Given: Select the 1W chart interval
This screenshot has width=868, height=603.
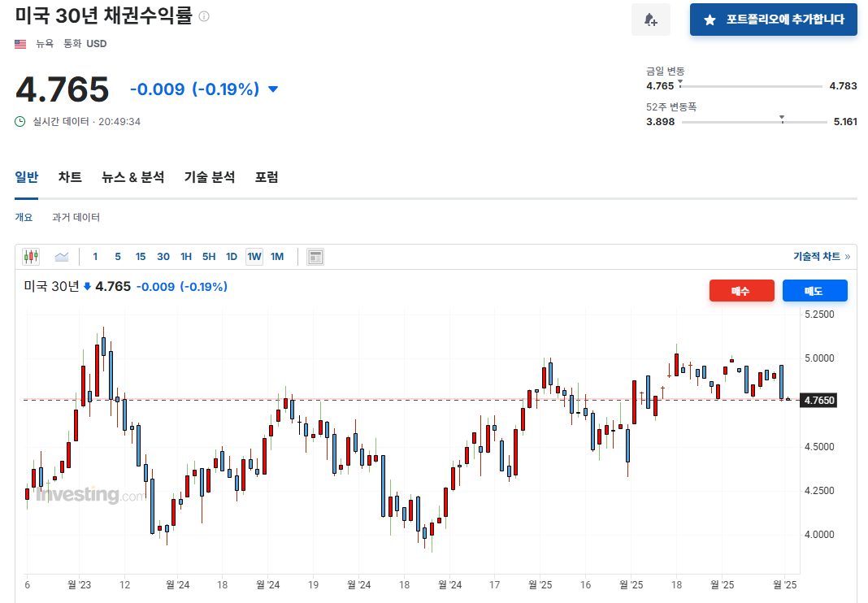Looking at the screenshot, I should pyautogui.click(x=254, y=257).
